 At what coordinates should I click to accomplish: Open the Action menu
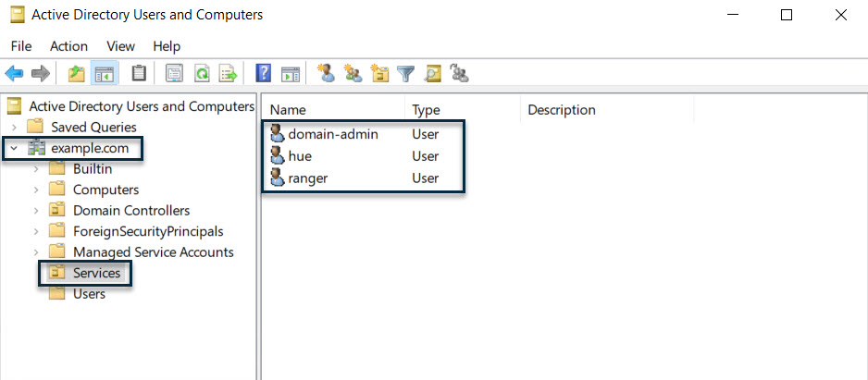coord(68,46)
